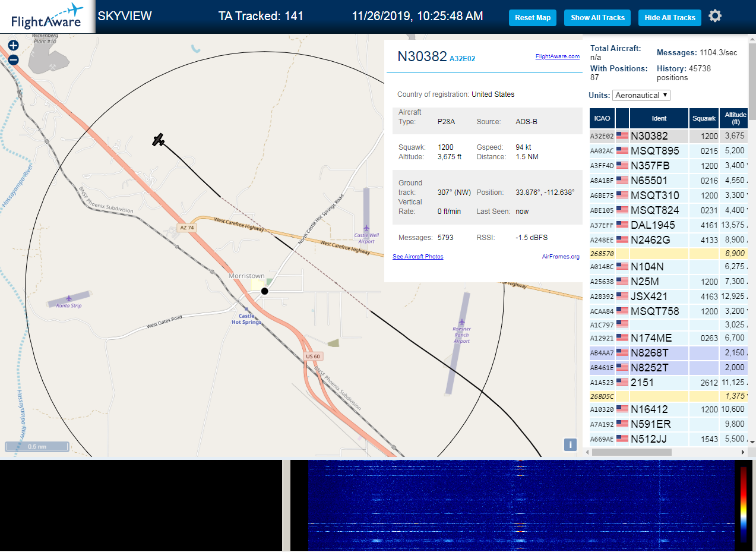Click the US 60 highway shield
Screen dimensions: 756x552
(x=313, y=356)
